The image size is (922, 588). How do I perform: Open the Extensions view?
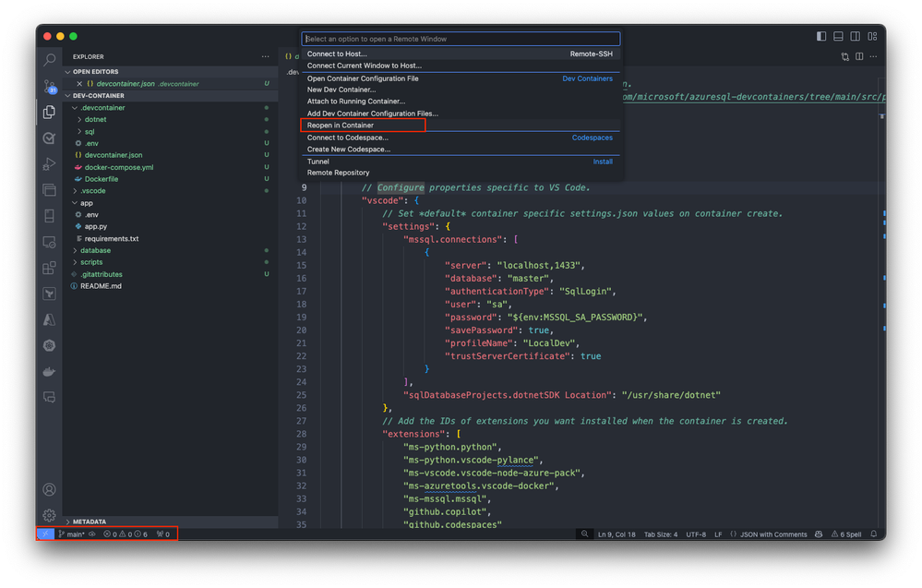(50, 268)
